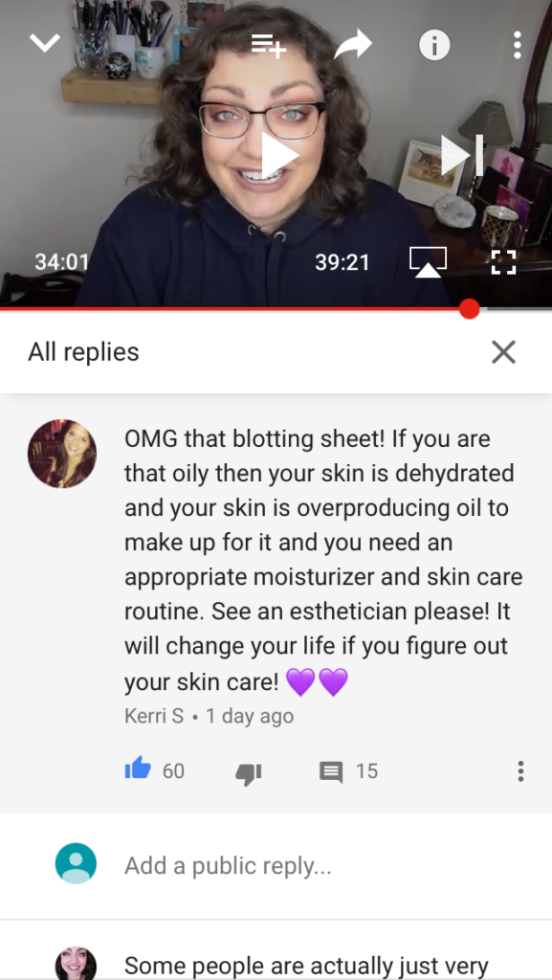Close the All replies panel

pos(503,352)
